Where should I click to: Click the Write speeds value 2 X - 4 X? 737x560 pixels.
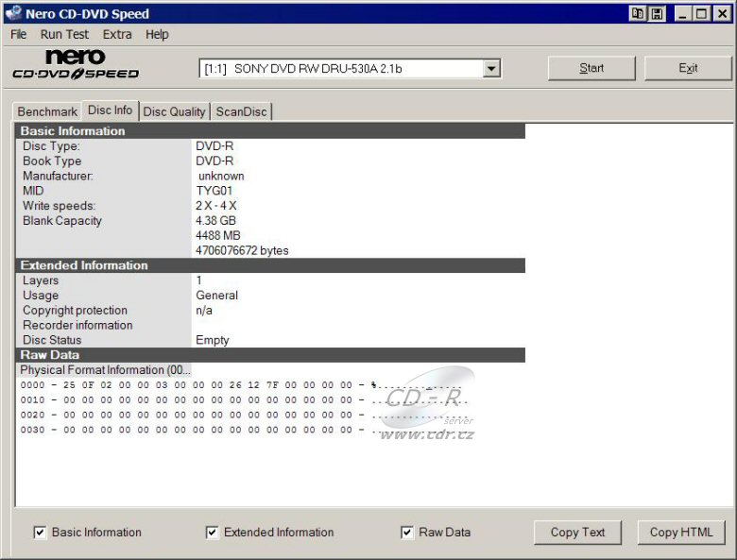pos(216,206)
